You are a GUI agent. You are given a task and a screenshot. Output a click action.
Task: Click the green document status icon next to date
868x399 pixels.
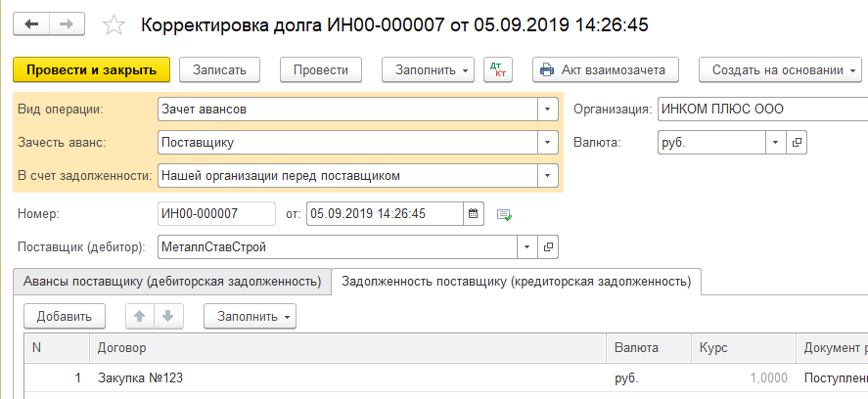[504, 213]
